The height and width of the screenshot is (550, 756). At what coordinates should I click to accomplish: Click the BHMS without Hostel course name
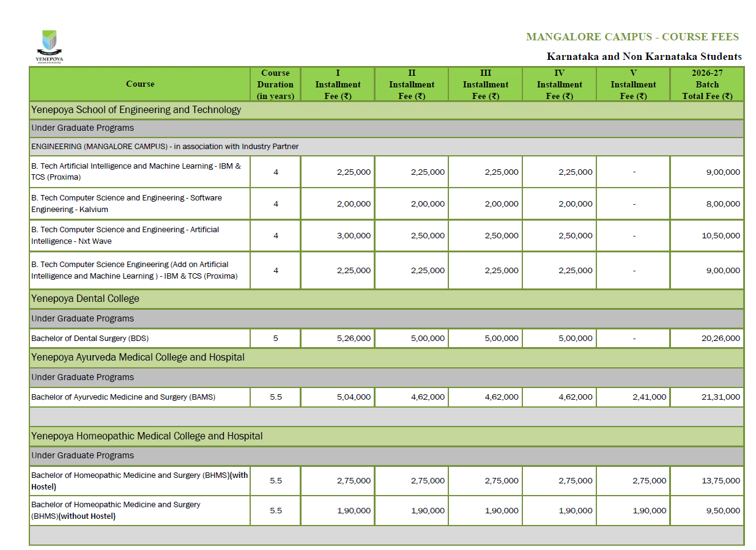(116, 510)
